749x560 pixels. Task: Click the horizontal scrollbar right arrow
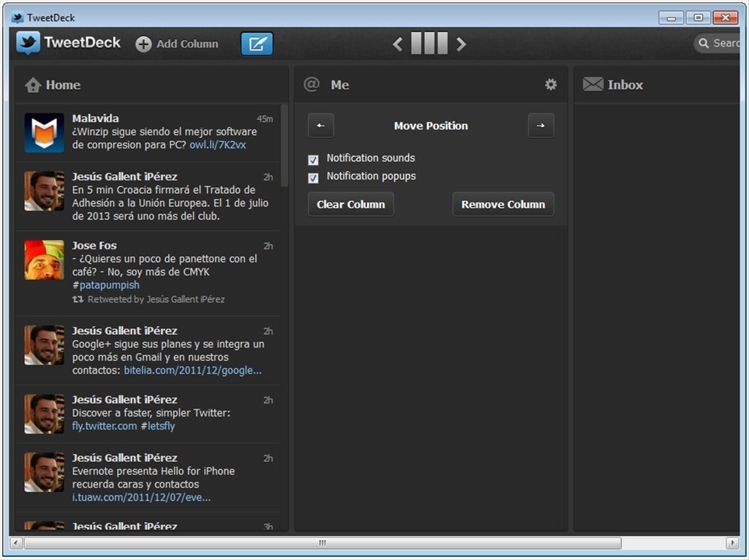(x=732, y=542)
